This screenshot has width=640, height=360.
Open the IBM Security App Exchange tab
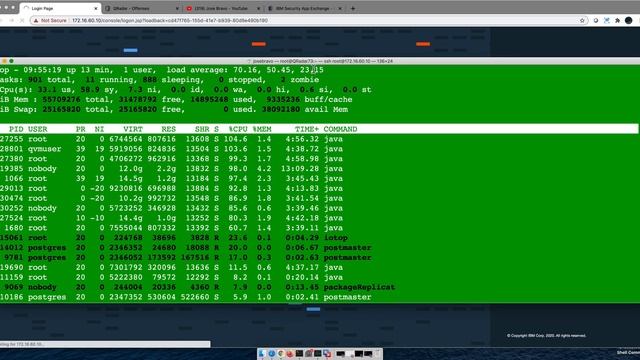[x=304, y=8]
